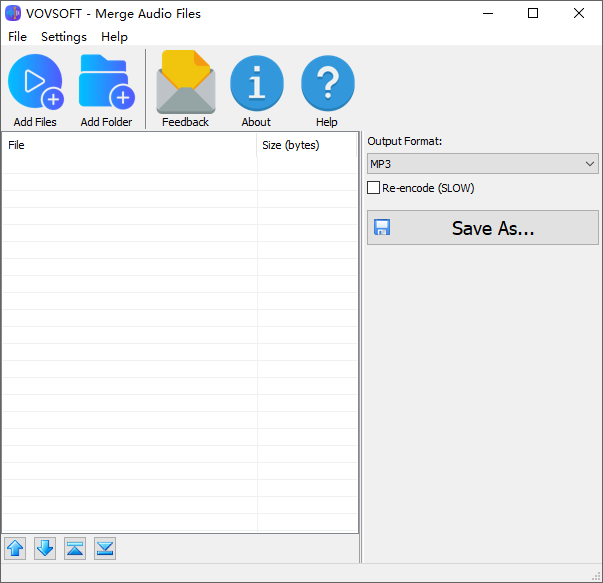Move selected file down one position
This screenshot has width=603, height=583.
click(45, 548)
